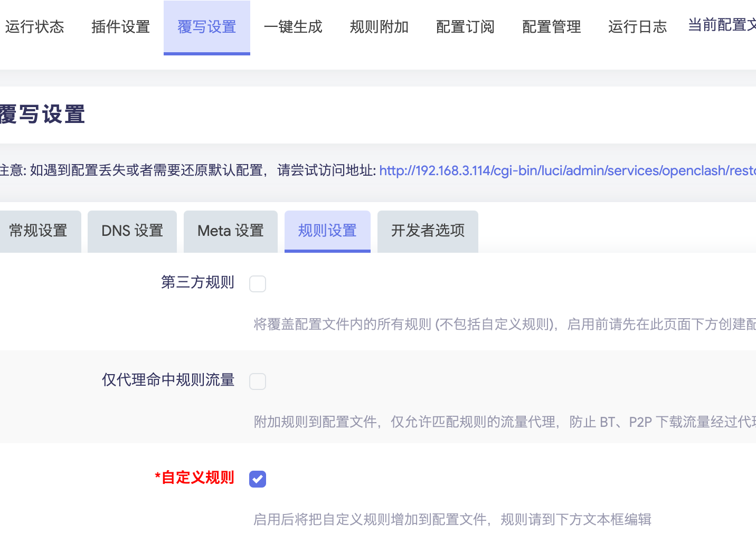
Task: Select the Meta 设置 sub-tab
Action: point(230,231)
